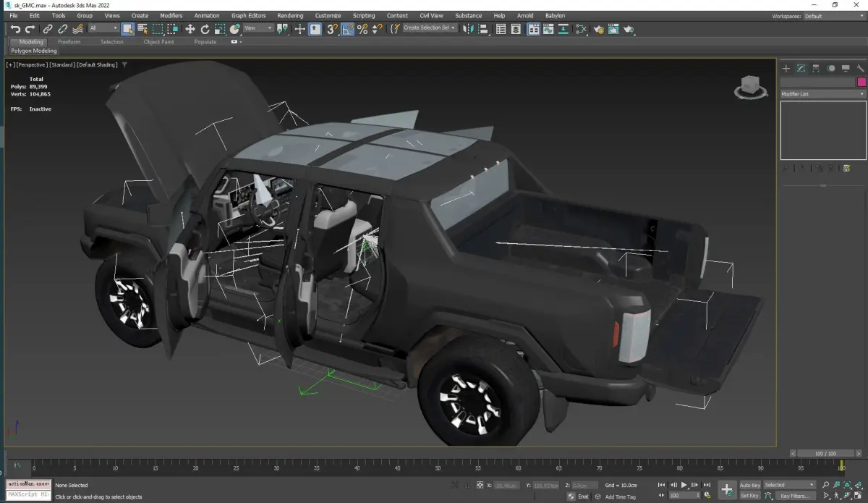Click the Go to Start button
Screen dimensions: 868x503
tap(661, 485)
